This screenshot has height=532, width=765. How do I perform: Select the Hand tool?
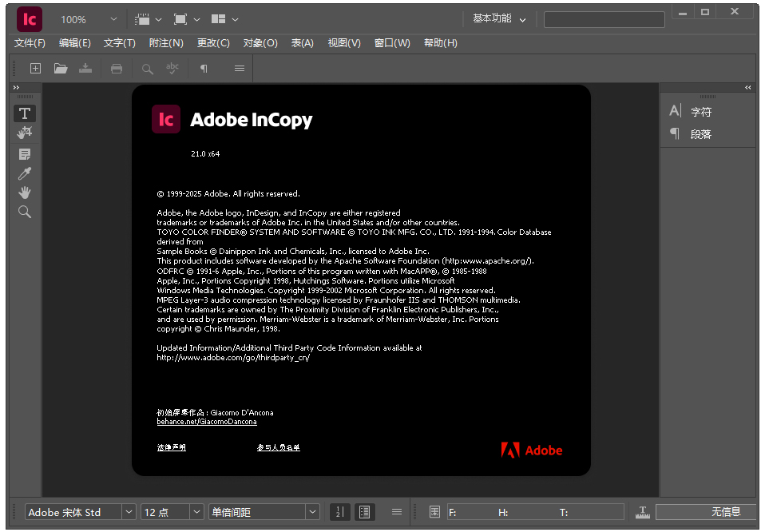pos(25,192)
